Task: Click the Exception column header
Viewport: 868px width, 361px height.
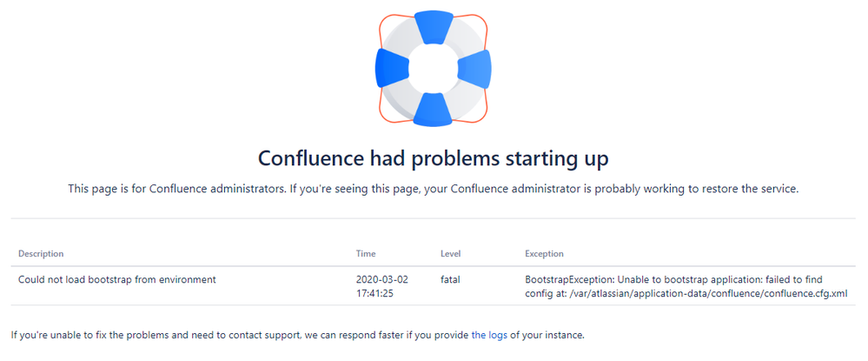Action: pyautogui.click(x=544, y=253)
